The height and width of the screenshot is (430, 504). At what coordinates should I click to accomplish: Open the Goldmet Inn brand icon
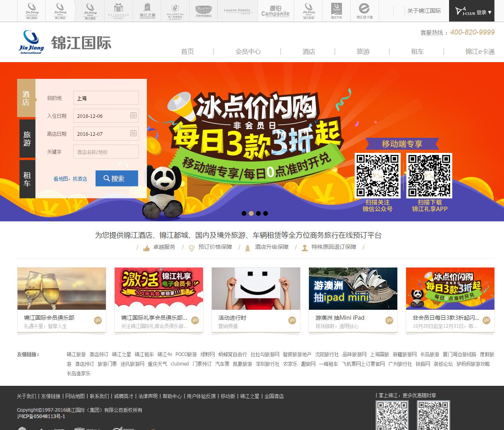tap(175, 11)
